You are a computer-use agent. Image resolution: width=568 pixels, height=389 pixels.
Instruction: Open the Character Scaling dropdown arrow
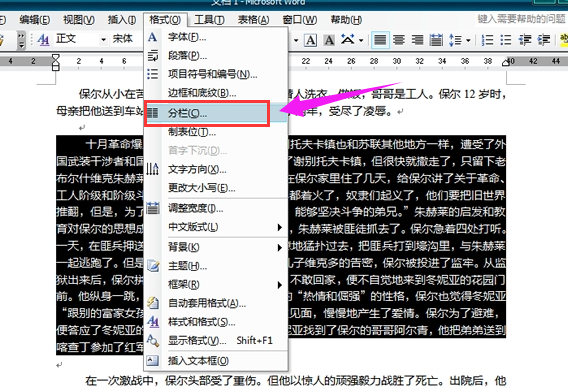coord(361,40)
